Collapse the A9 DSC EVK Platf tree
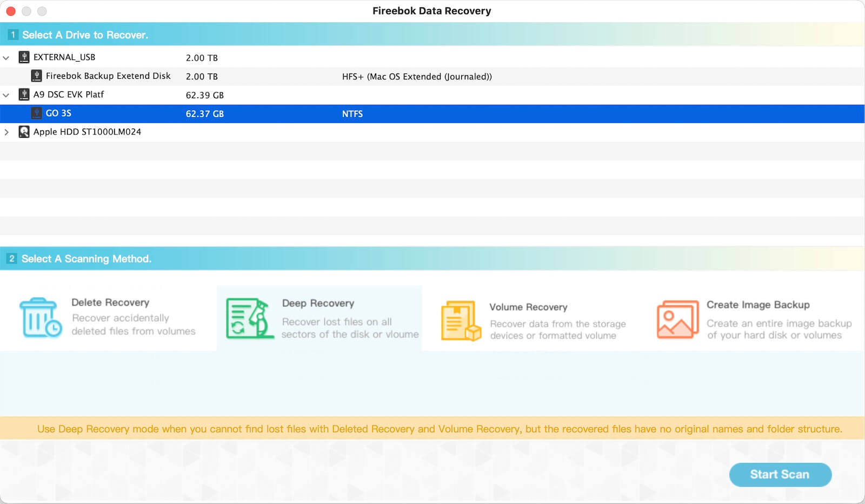The height and width of the screenshot is (504, 865). click(x=6, y=95)
